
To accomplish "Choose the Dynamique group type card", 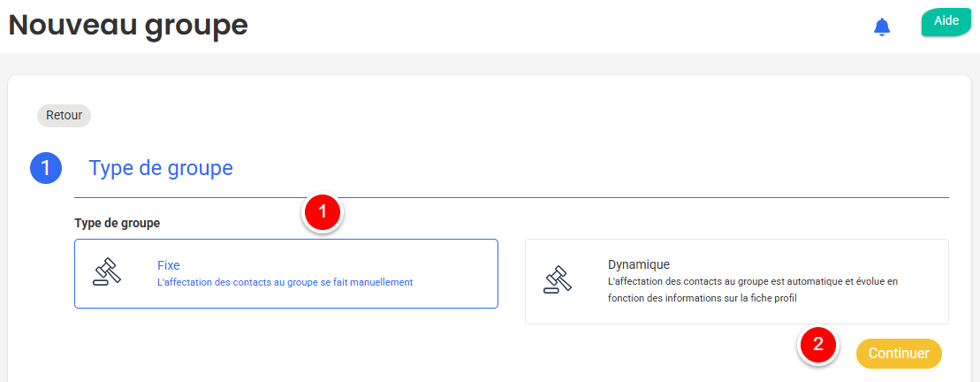I will tap(736, 281).
